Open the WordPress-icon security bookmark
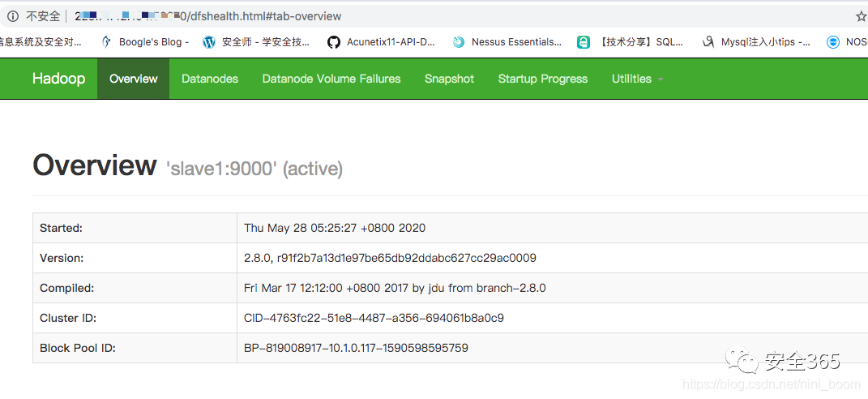This screenshot has height=399, width=868. click(x=210, y=42)
